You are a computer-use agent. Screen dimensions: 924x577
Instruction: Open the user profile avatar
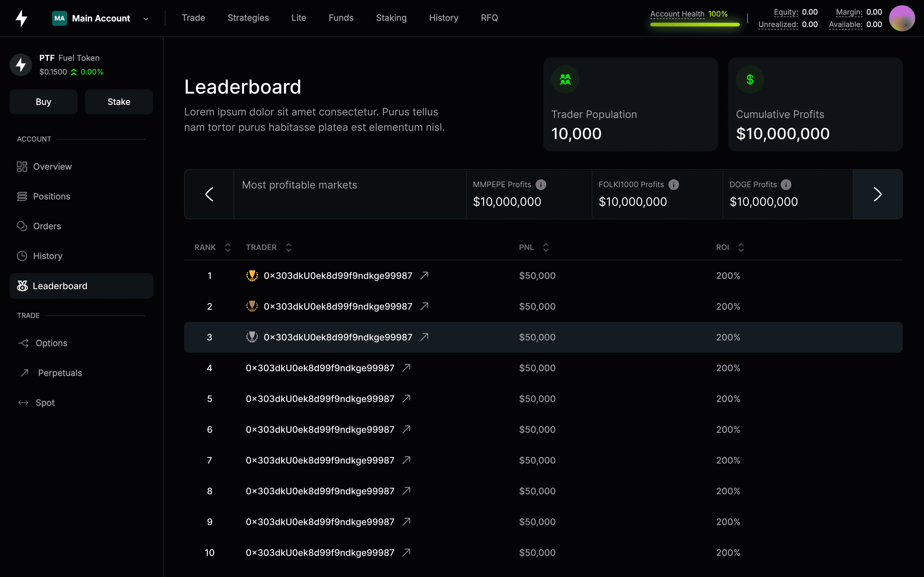click(x=902, y=18)
